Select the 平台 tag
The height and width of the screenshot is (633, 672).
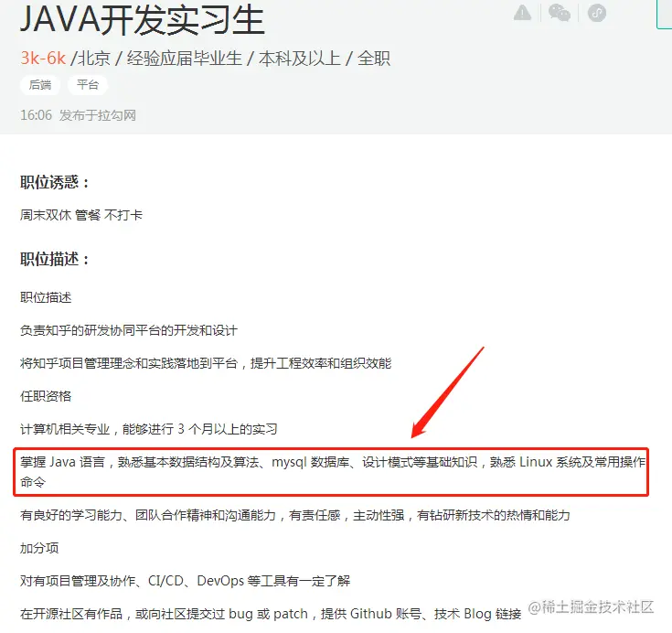pos(88,85)
